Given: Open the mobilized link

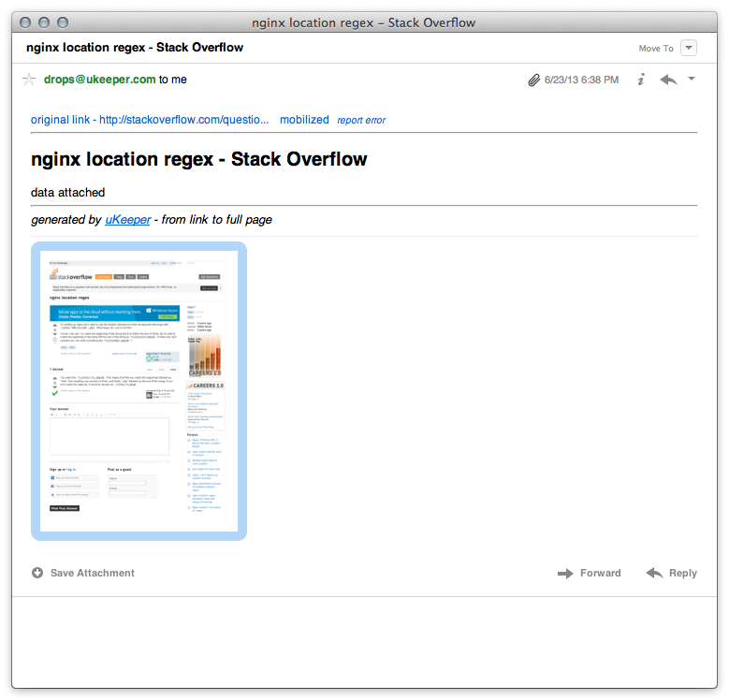Looking at the screenshot, I should (304, 120).
